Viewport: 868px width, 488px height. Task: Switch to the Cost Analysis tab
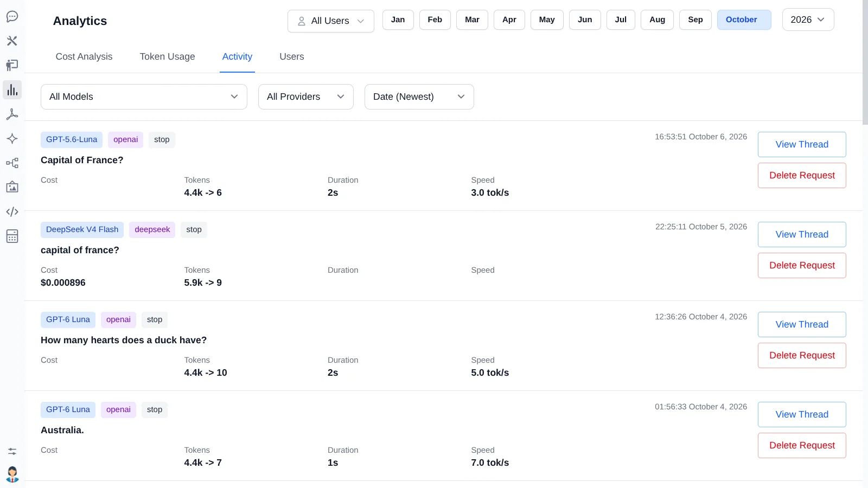(84, 56)
